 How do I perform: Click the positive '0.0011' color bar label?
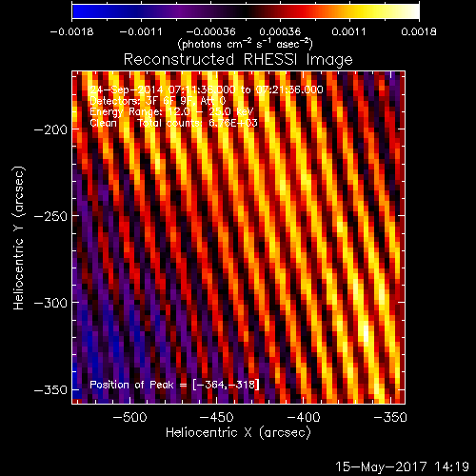tap(348, 31)
